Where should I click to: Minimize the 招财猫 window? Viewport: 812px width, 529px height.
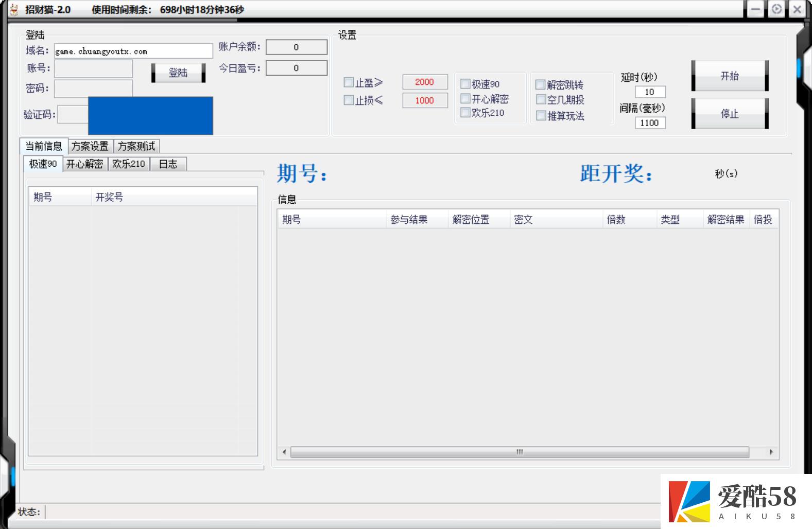tap(756, 9)
